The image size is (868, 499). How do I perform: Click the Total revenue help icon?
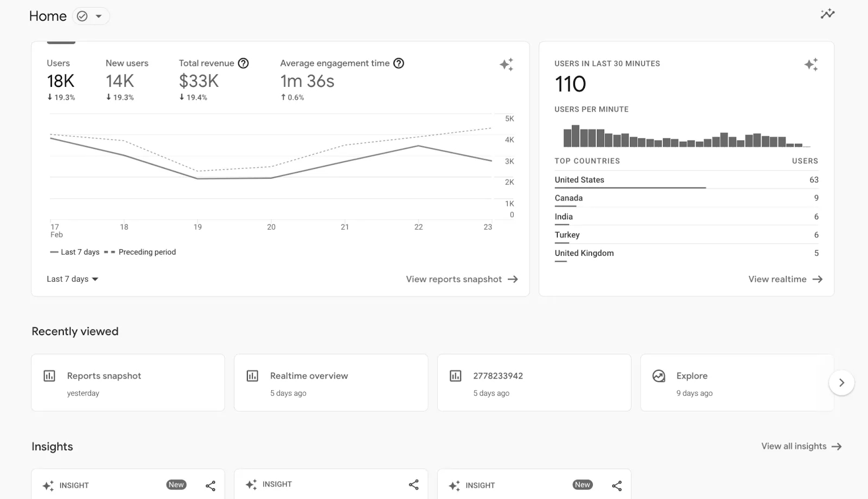tap(244, 63)
